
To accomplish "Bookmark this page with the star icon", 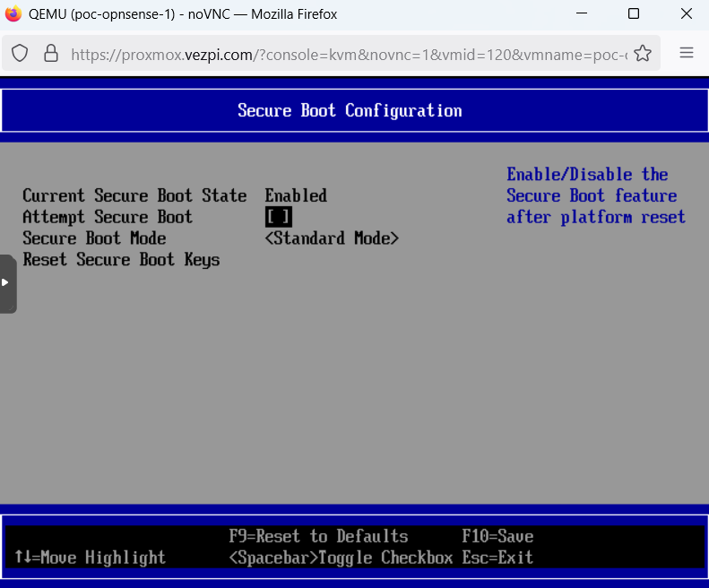I will (x=642, y=54).
